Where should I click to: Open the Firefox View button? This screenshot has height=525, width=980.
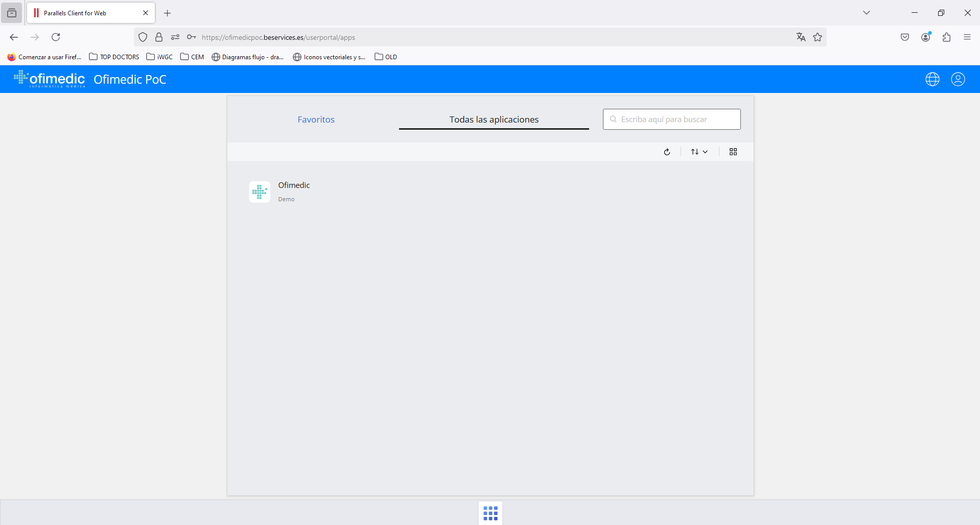[11, 13]
